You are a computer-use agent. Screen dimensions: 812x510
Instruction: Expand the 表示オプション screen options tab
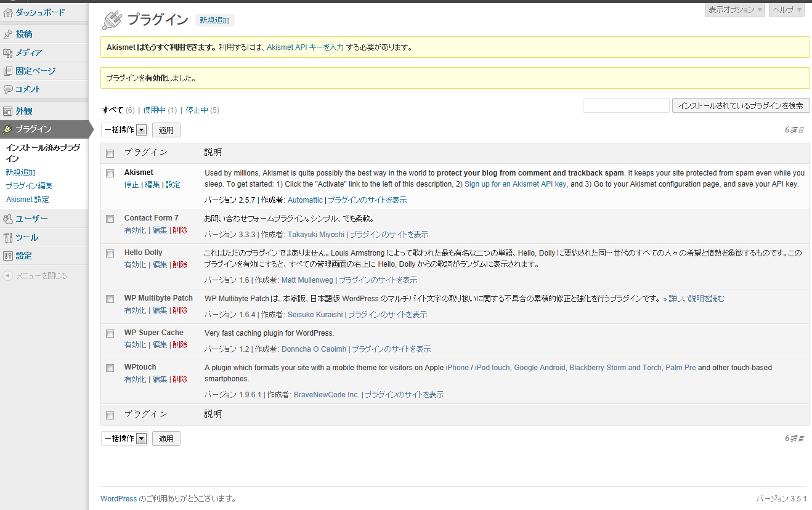(735, 10)
